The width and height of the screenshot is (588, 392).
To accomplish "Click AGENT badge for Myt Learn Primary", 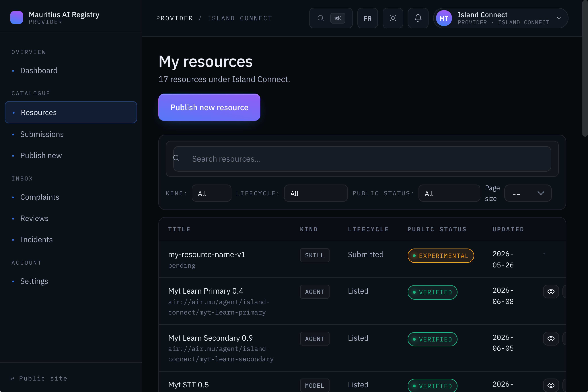I will 315,292.
